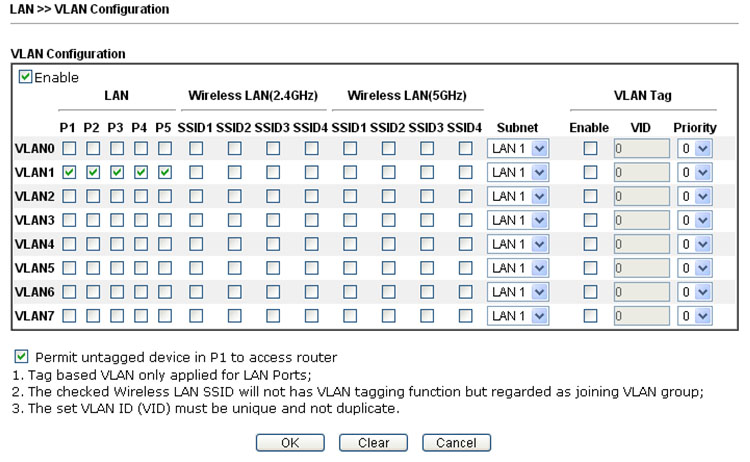Check VLAN3 5GHz SSID4 checkbox
750x462 pixels.
tap(465, 220)
